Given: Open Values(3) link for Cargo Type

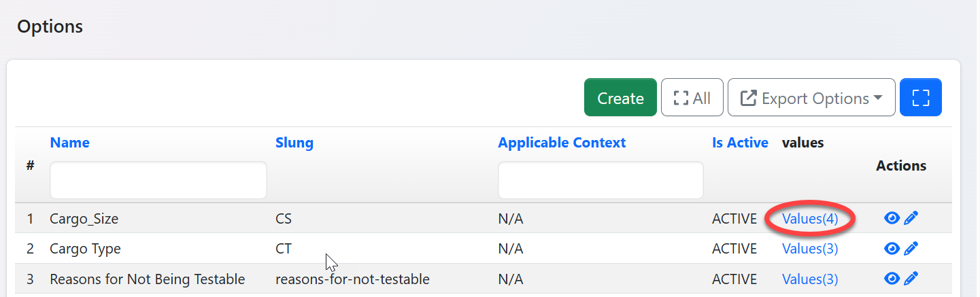Looking at the screenshot, I should 810,249.
